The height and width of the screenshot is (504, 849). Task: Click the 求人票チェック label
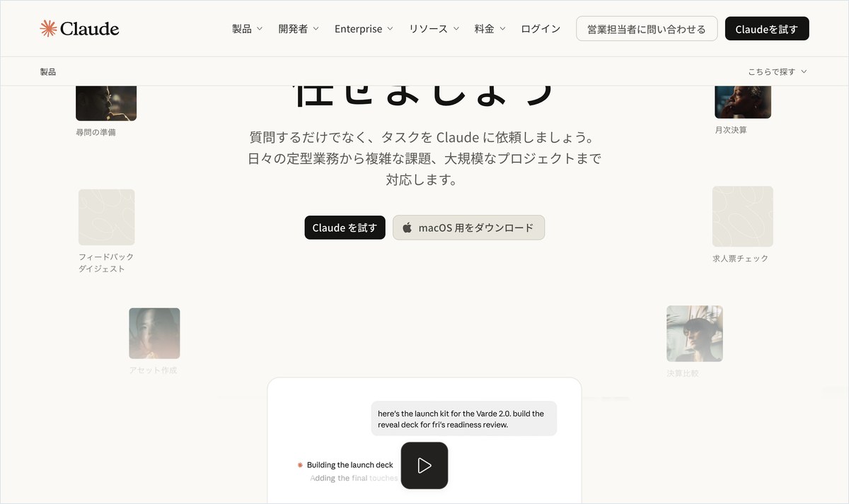click(x=740, y=259)
